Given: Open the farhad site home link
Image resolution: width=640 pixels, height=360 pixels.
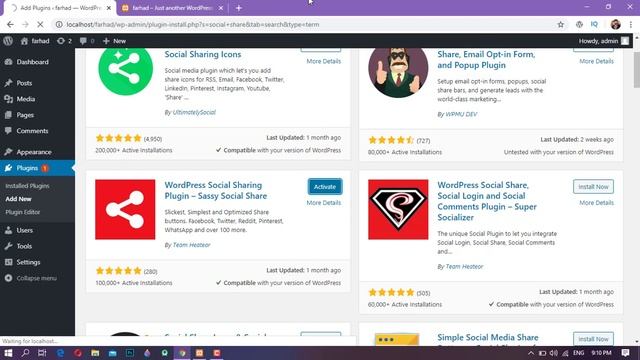Looking at the screenshot, I should [35, 41].
